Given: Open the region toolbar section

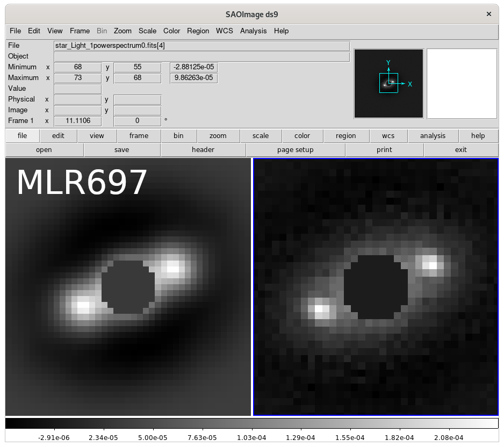Looking at the screenshot, I should pos(345,135).
